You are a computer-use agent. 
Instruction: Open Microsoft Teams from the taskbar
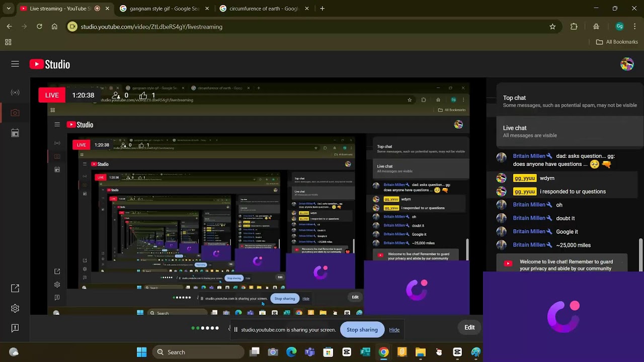[x=309, y=352]
